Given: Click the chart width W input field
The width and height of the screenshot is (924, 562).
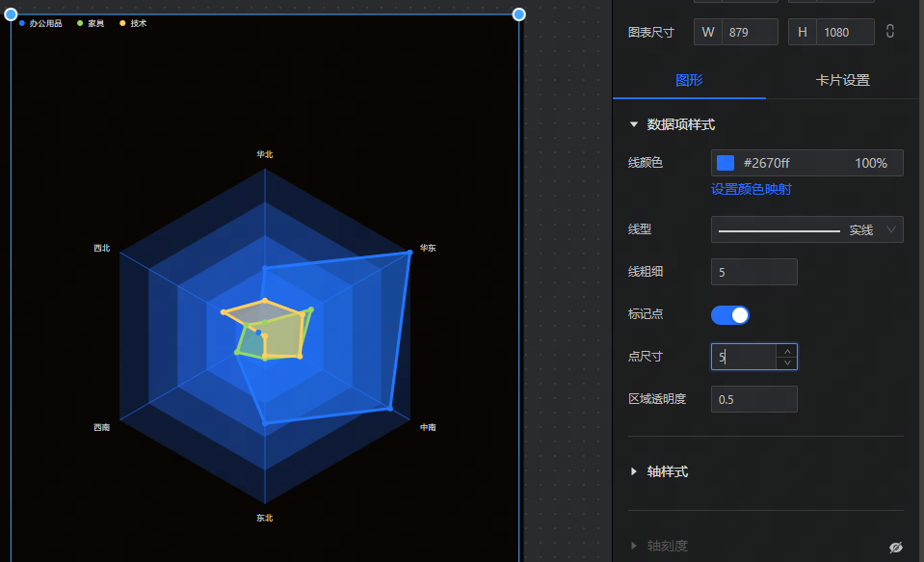Looking at the screenshot, I should 749,32.
